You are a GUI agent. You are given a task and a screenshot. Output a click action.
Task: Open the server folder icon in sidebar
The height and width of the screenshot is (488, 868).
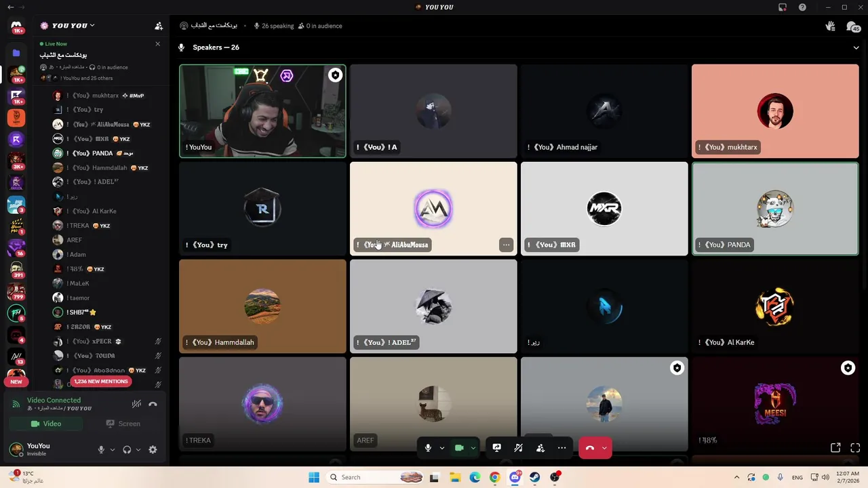pyautogui.click(x=16, y=53)
